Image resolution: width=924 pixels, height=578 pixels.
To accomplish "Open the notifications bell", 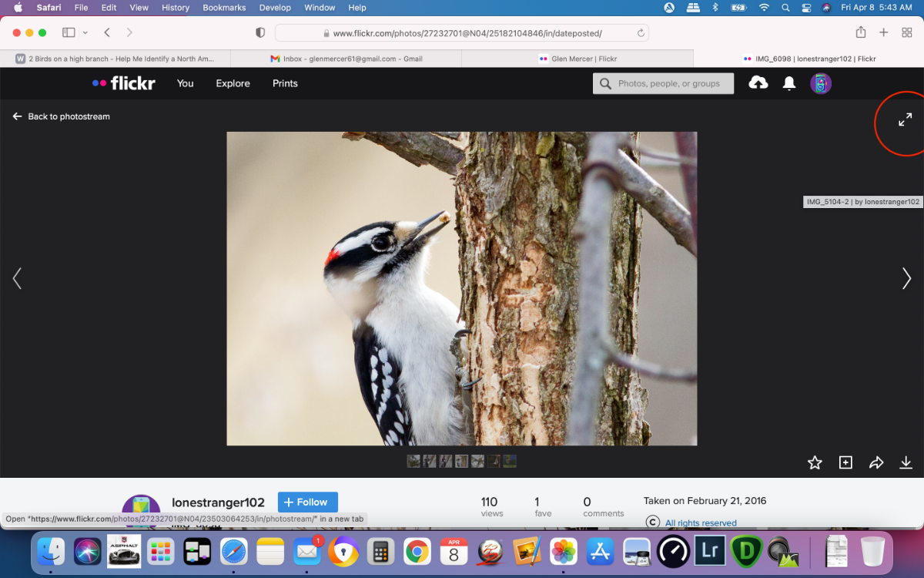I will click(789, 83).
